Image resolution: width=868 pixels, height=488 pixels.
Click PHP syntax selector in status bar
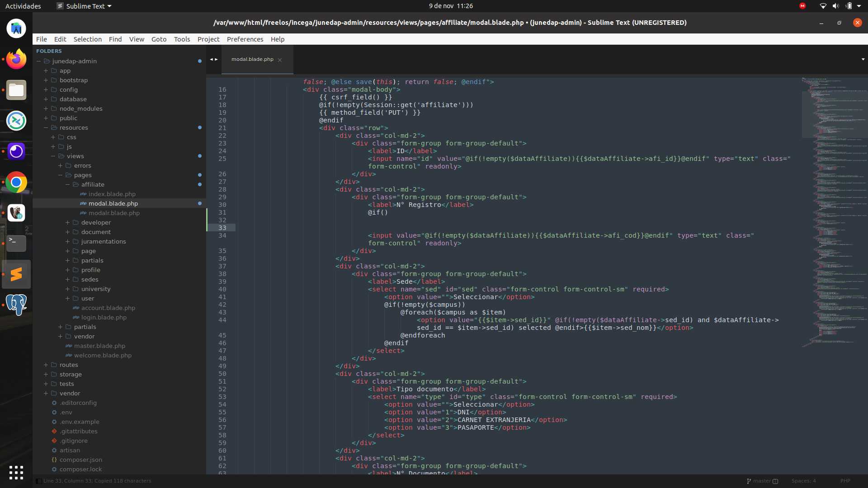(x=845, y=481)
